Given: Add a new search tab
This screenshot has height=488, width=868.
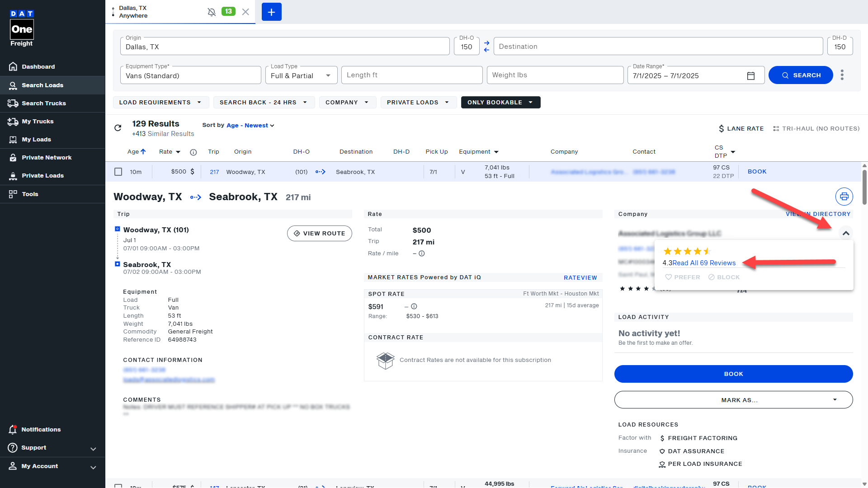Looking at the screenshot, I should click(272, 12).
